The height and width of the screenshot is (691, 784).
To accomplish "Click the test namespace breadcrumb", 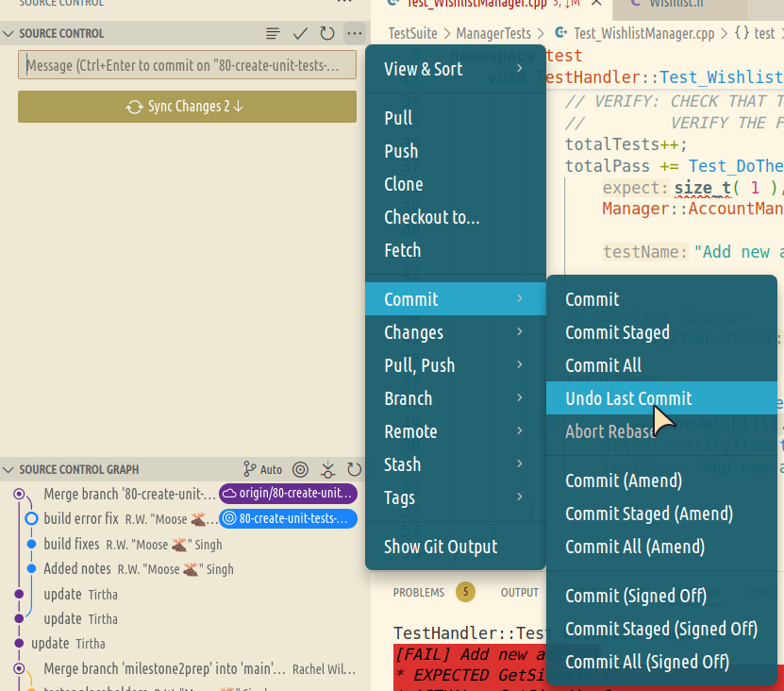I will click(755, 34).
